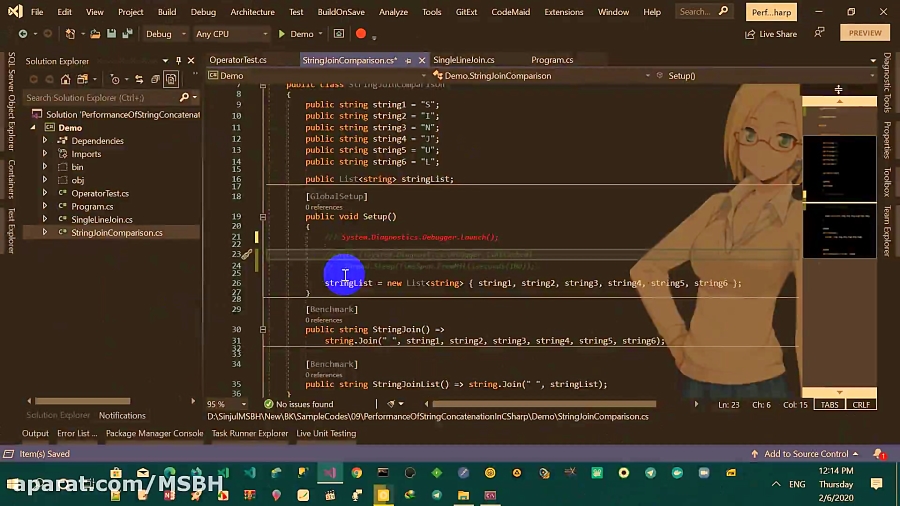
Task: Click the Search Solution Explorer input field
Action: [102, 98]
